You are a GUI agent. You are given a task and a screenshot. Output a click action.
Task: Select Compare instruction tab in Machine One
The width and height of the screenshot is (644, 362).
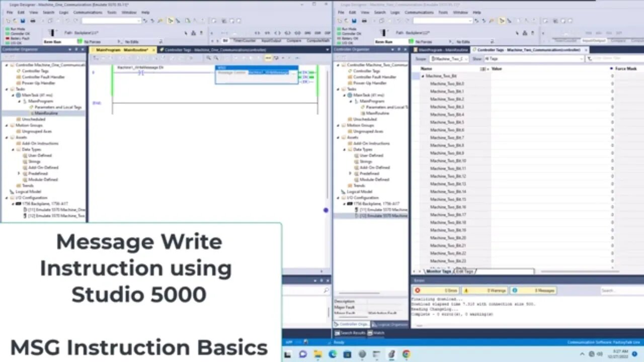coord(294,41)
